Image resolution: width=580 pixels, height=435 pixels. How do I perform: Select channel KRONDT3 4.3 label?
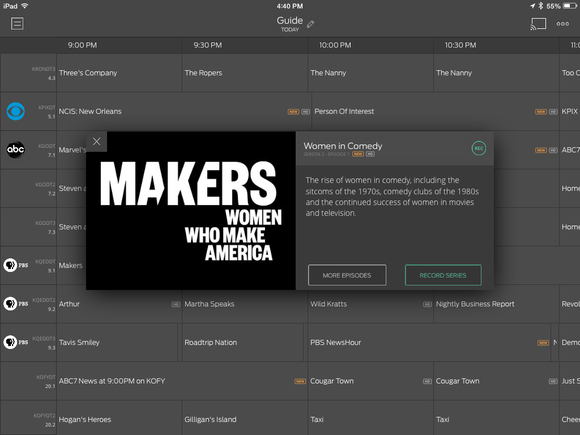(44, 73)
